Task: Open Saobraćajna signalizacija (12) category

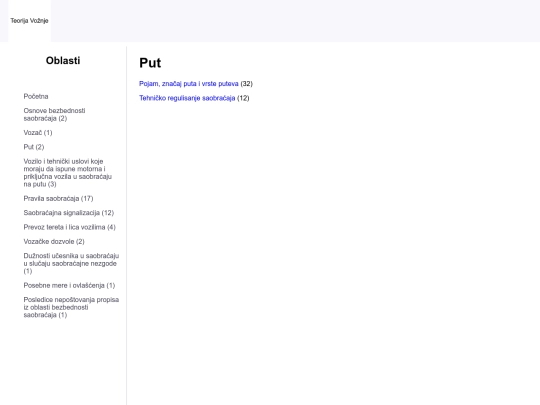Action: click(x=69, y=213)
